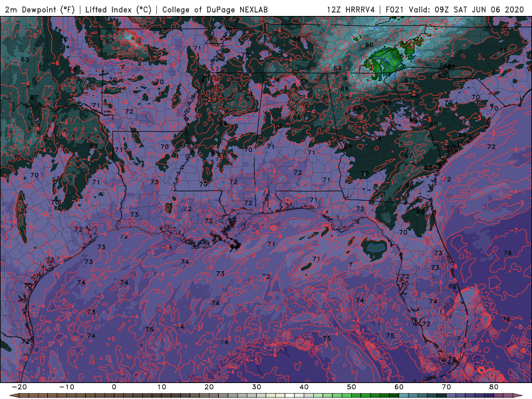
Task: Click the "60" label on the color scale
Action: click(x=399, y=387)
